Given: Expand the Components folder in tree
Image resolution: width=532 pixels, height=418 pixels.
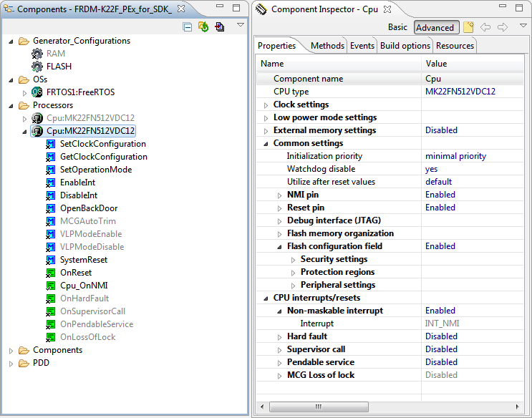Looking at the screenshot, I should click(11, 350).
